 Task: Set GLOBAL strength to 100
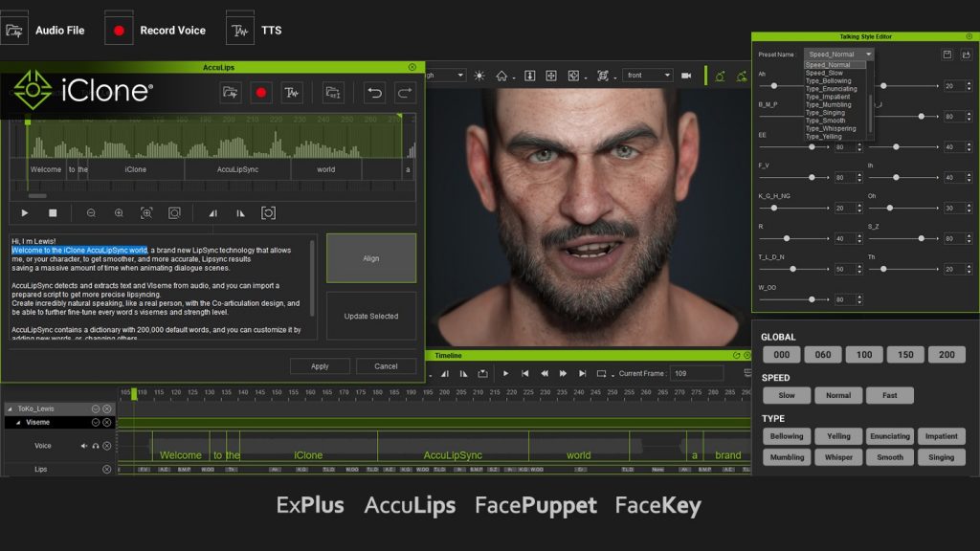pos(864,355)
